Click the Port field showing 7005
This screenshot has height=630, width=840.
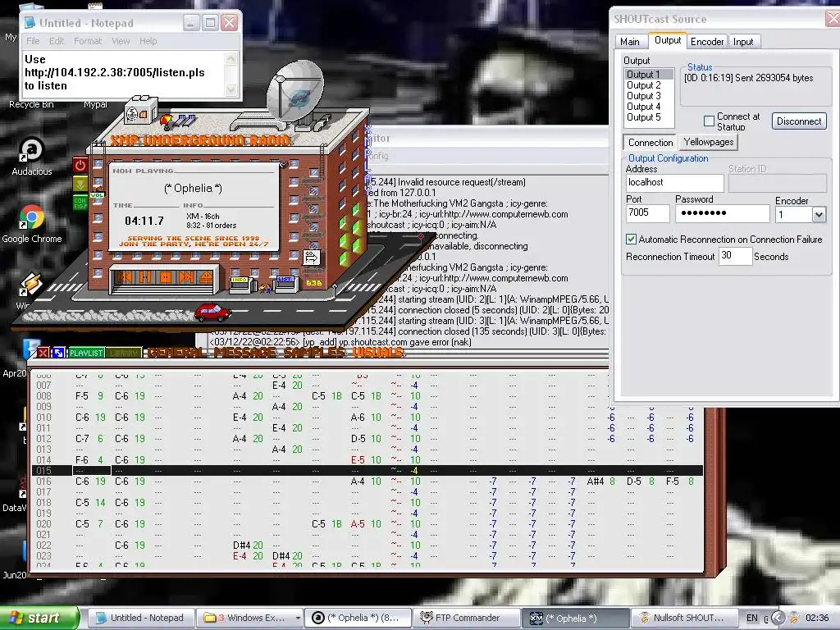coord(647,213)
